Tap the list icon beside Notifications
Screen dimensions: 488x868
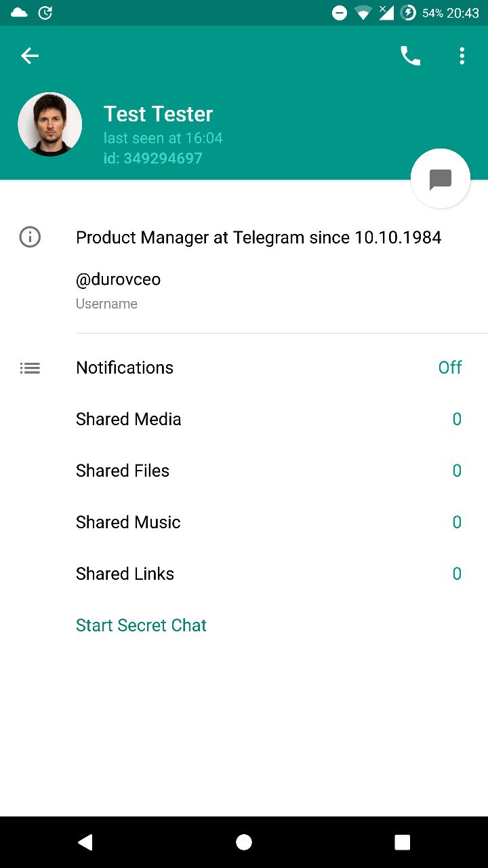tap(30, 368)
